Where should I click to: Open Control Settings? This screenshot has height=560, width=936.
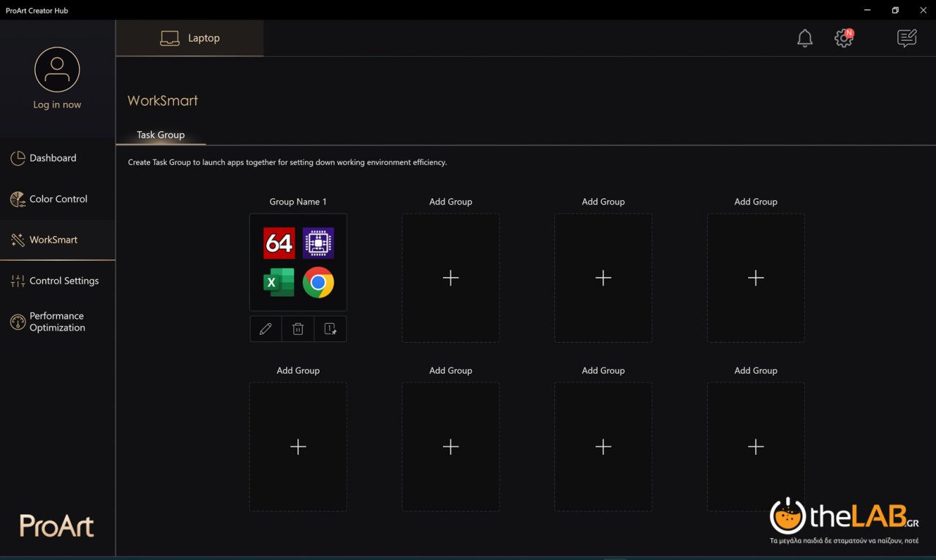tap(64, 281)
